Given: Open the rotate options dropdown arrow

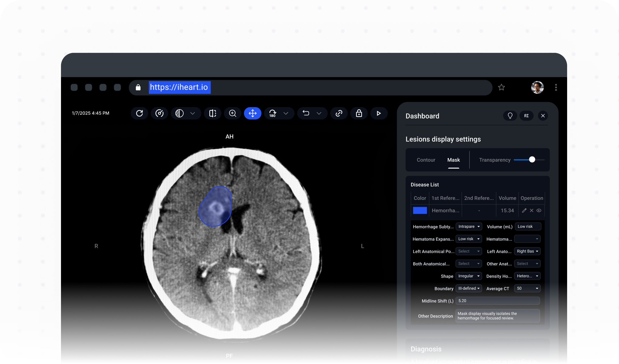Looking at the screenshot, I should pyautogui.click(x=286, y=113).
